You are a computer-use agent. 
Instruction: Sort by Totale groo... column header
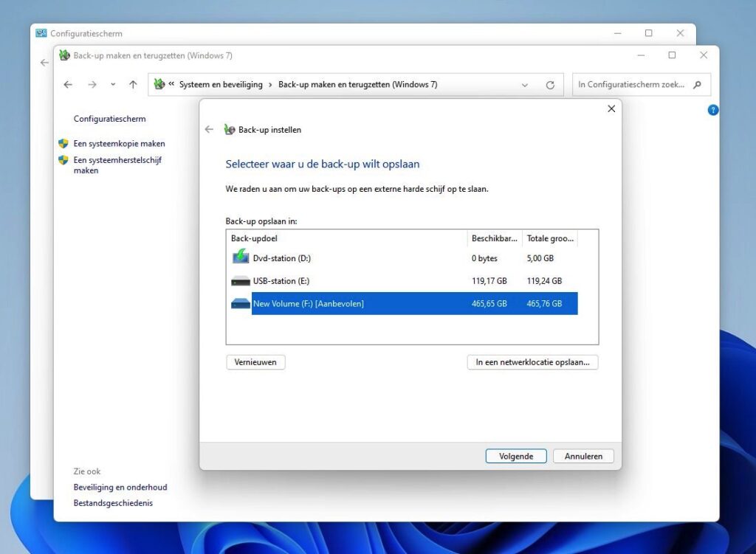(549, 238)
